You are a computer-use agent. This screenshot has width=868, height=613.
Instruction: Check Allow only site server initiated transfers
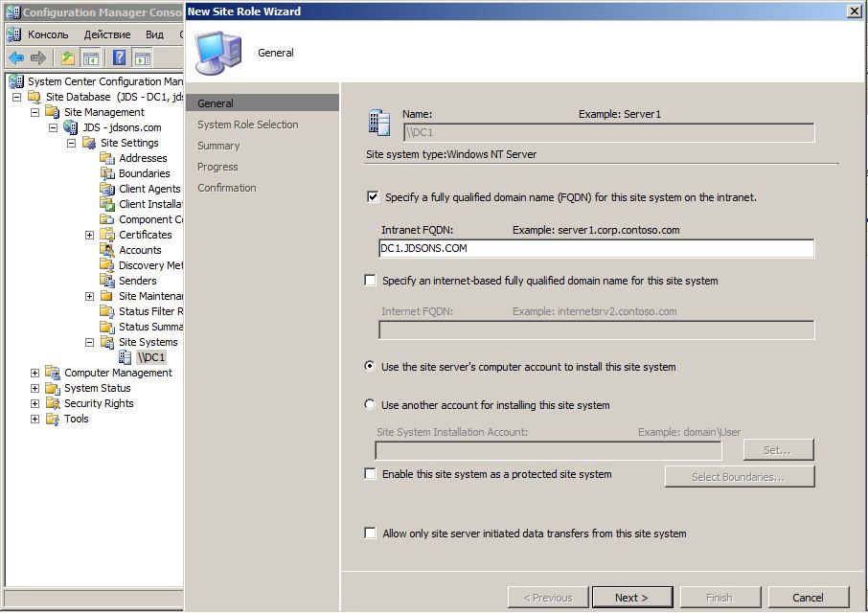pyautogui.click(x=371, y=533)
